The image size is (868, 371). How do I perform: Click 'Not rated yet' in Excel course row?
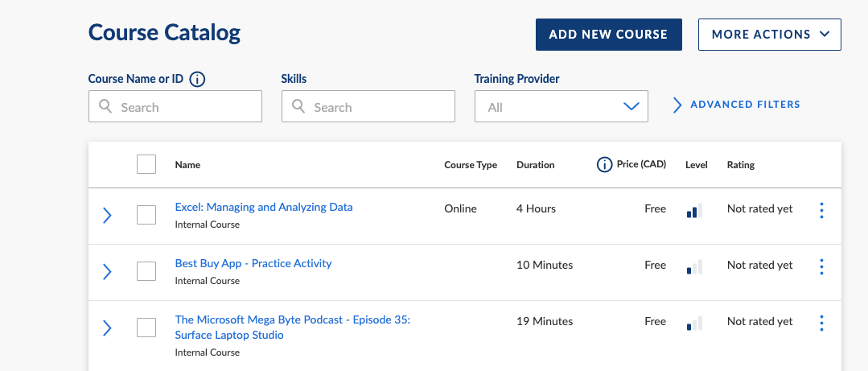pyautogui.click(x=759, y=208)
